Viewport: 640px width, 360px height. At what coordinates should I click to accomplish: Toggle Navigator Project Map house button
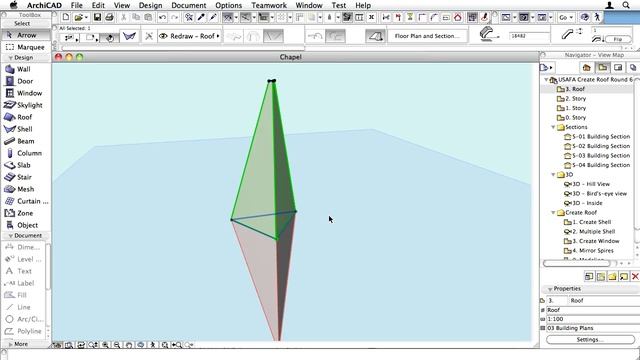point(587,67)
